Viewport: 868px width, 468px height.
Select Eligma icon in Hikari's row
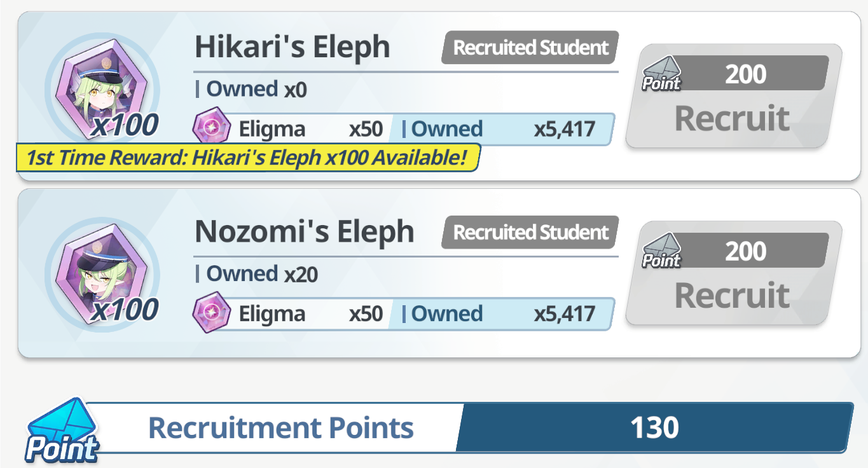[211, 128]
